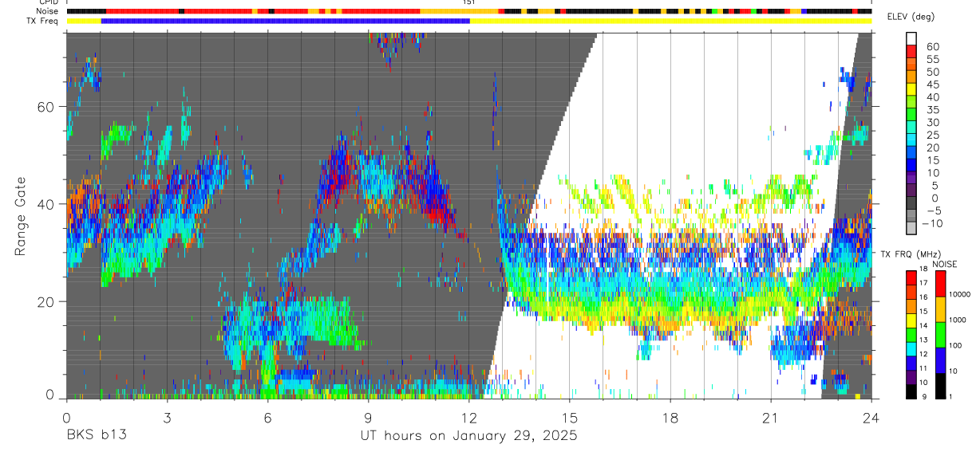This screenshot has height=452, width=980.
Task: Select the -10 label on elevation legend
Action: pos(933,223)
